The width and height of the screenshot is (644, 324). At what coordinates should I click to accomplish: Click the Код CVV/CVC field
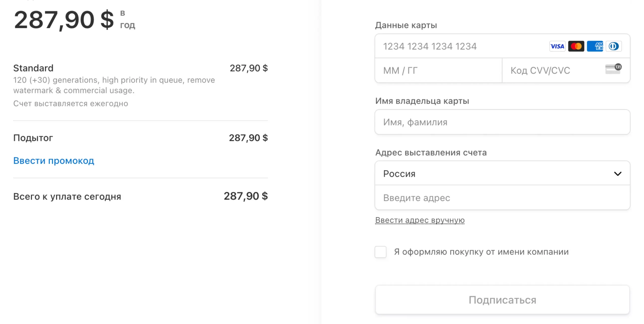tap(553, 71)
